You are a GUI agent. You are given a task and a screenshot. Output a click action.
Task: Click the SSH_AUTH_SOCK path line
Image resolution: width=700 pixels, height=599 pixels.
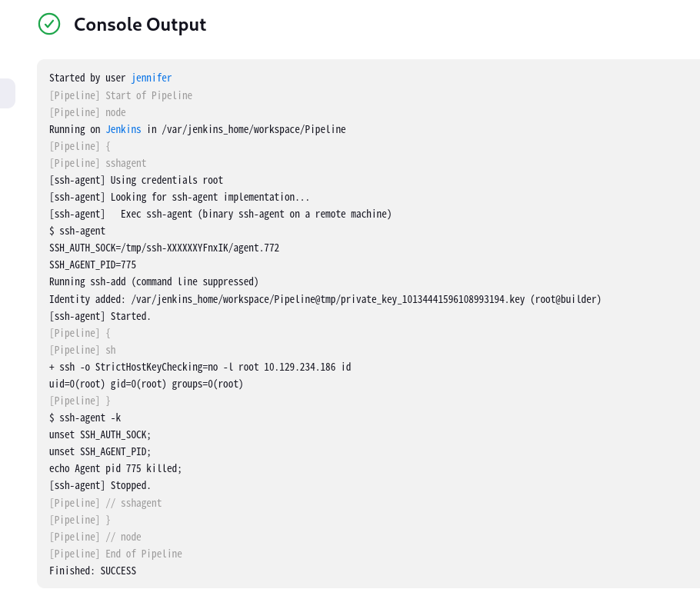click(165, 248)
